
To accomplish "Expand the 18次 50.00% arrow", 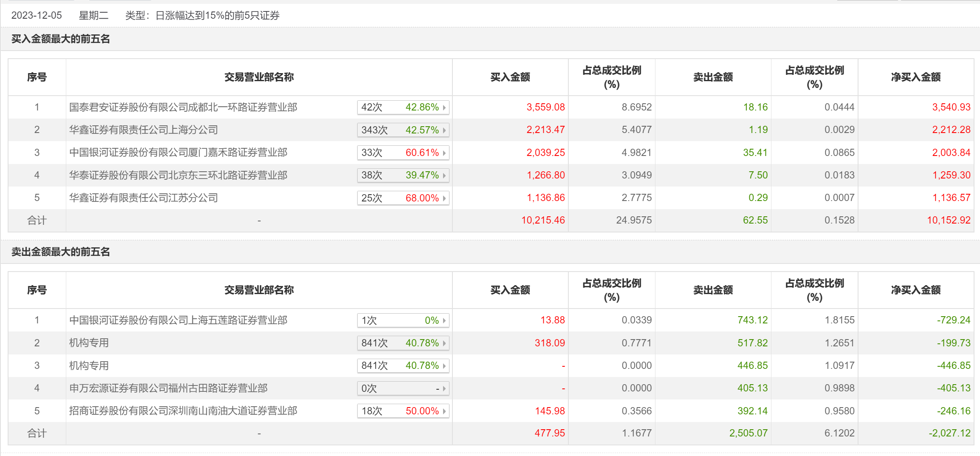I will pyautogui.click(x=444, y=411).
